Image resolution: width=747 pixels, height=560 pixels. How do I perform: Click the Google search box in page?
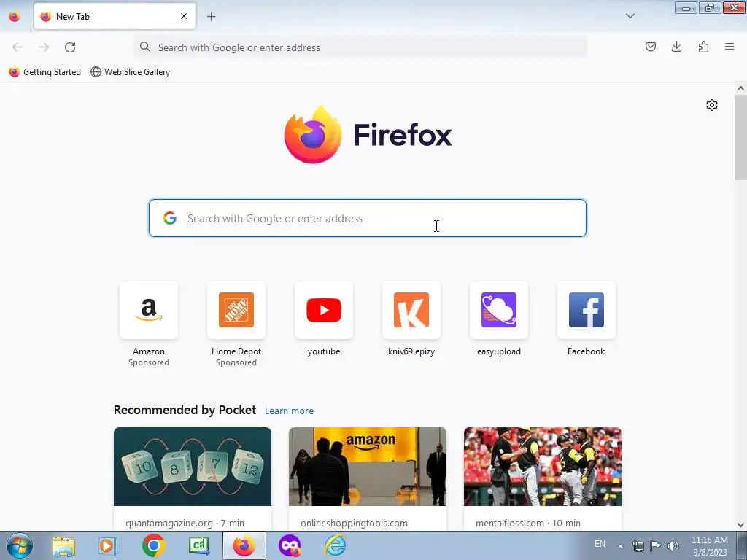coord(368,218)
